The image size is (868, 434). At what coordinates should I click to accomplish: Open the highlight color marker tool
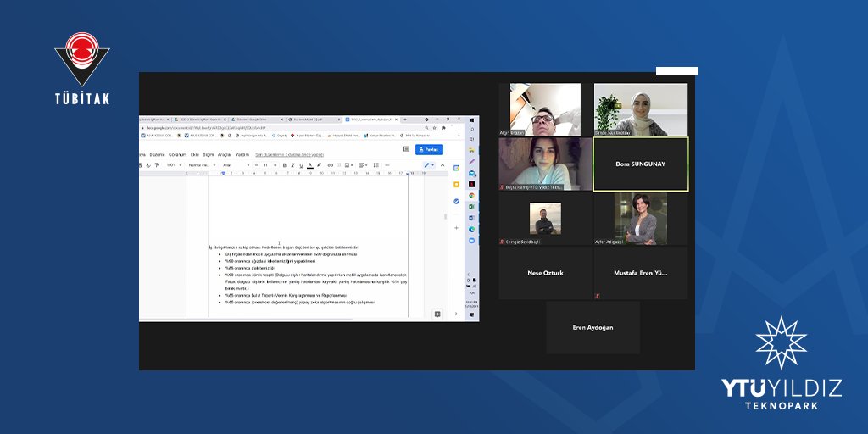pyautogui.click(x=319, y=165)
